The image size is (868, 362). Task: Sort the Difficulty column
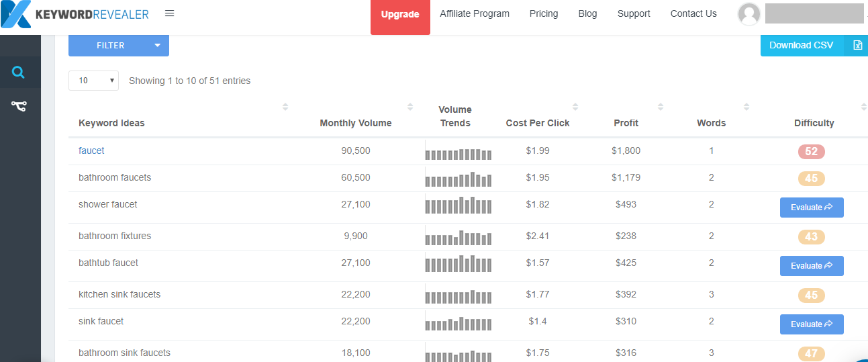[864, 107]
